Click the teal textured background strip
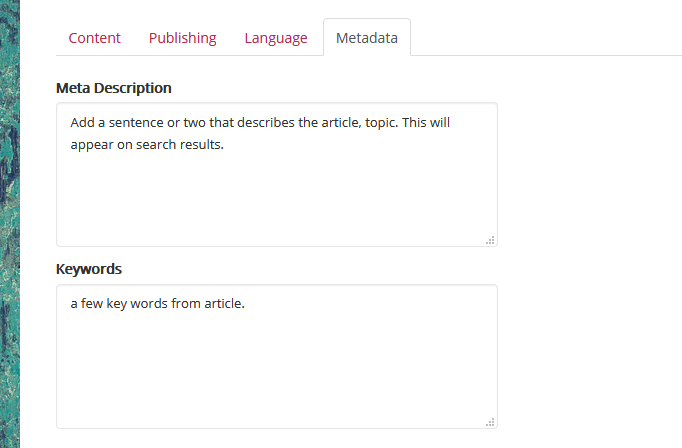 (9, 224)
